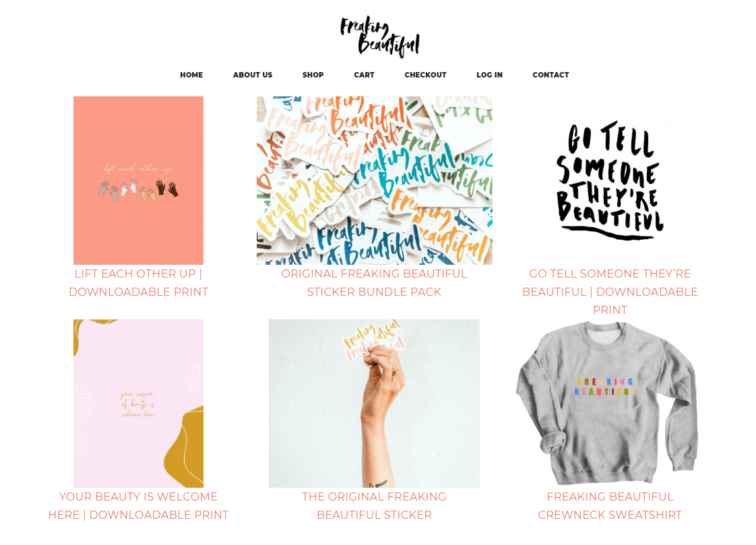Select CHECKOUT in the navigation bar
756x545 pixels.
coord(425,75)
